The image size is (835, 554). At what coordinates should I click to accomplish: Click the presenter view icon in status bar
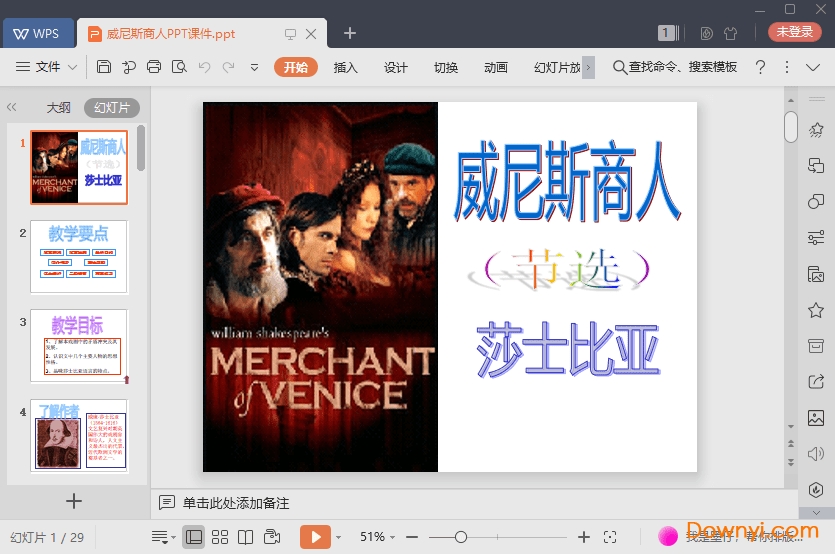272,537
